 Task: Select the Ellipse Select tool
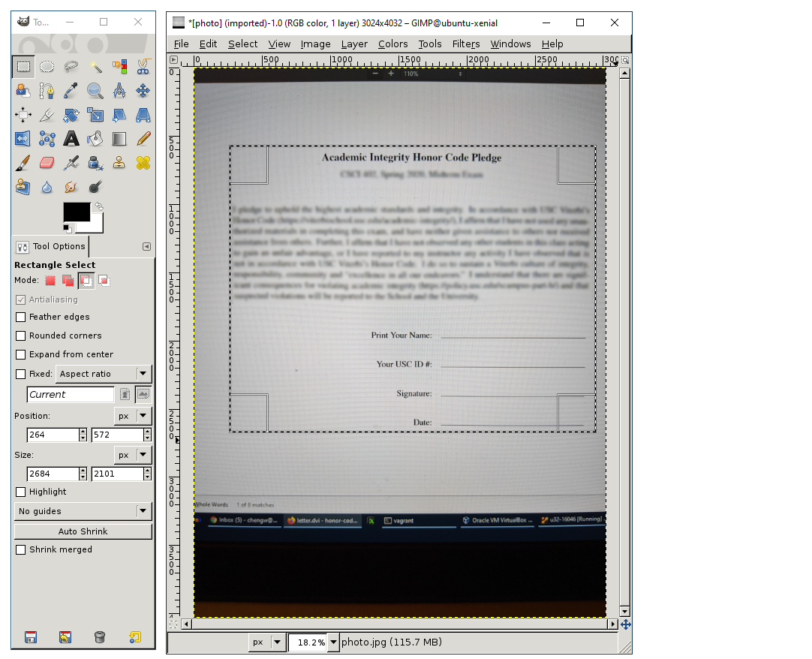click(x=47, y=67)
